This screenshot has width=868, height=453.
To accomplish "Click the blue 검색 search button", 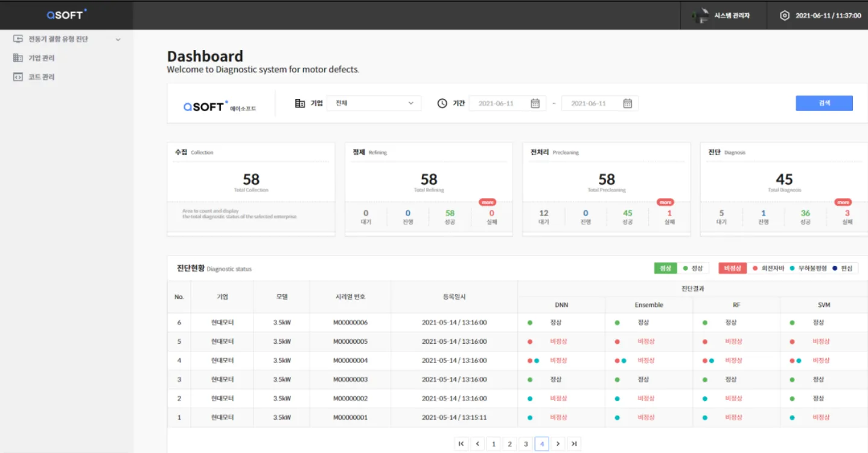I will pos(824,103).
